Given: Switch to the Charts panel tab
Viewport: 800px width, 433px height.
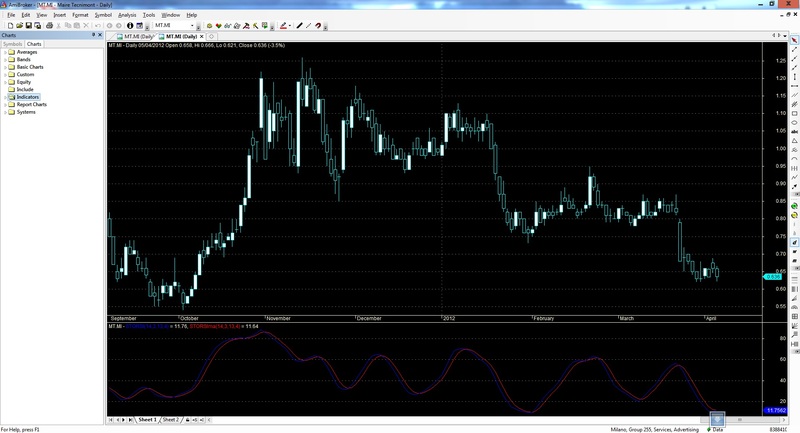Looking at the screenshot, I should click(34, 44).
